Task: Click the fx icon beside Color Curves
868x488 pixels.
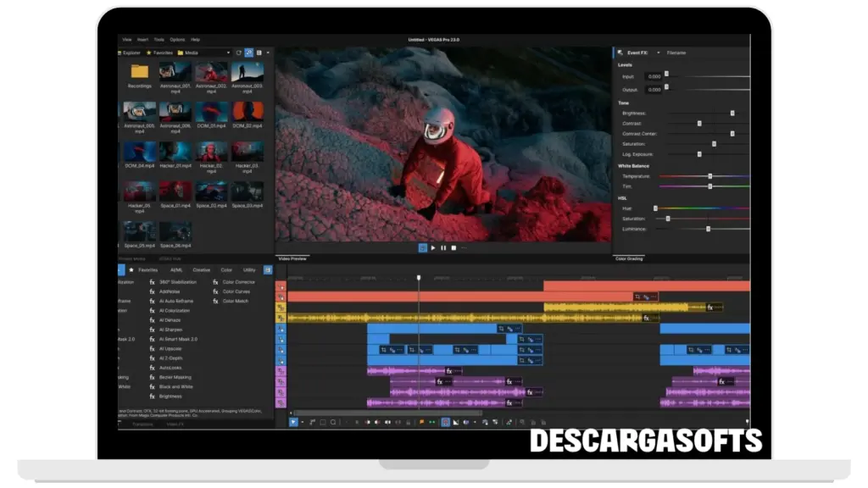Action: point(216,291)
